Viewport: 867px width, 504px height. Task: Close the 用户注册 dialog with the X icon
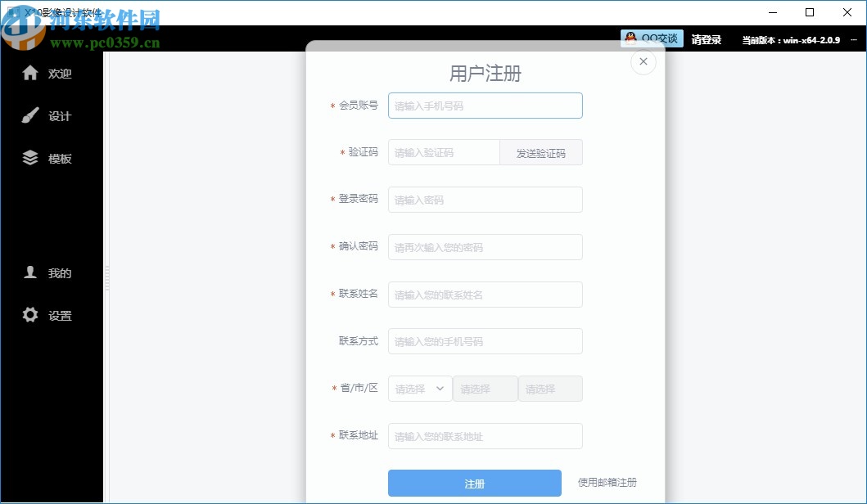(x=643, y=61)
